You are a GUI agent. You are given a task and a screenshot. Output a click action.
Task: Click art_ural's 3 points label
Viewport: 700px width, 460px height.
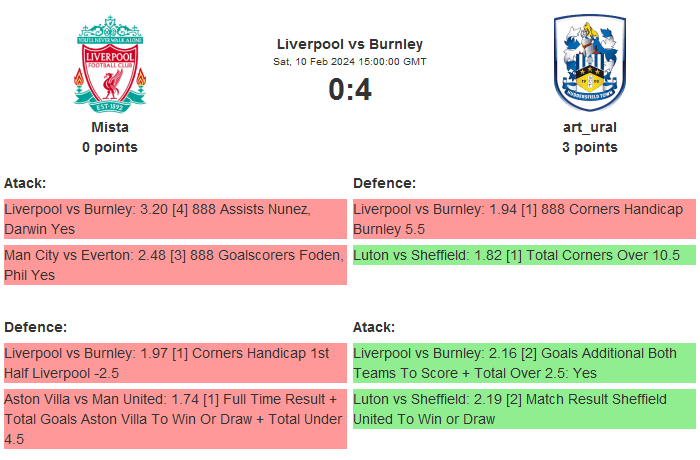589,147
